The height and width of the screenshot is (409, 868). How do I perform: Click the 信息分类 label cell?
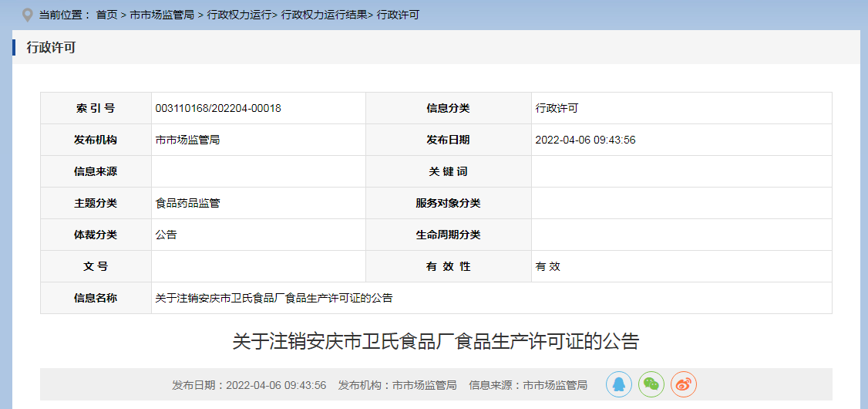coord(449,109)
